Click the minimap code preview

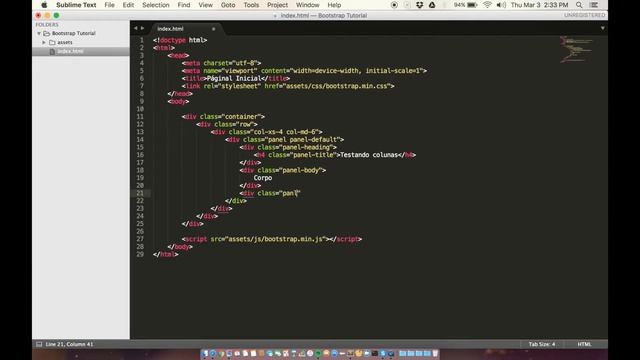(576, 49)
